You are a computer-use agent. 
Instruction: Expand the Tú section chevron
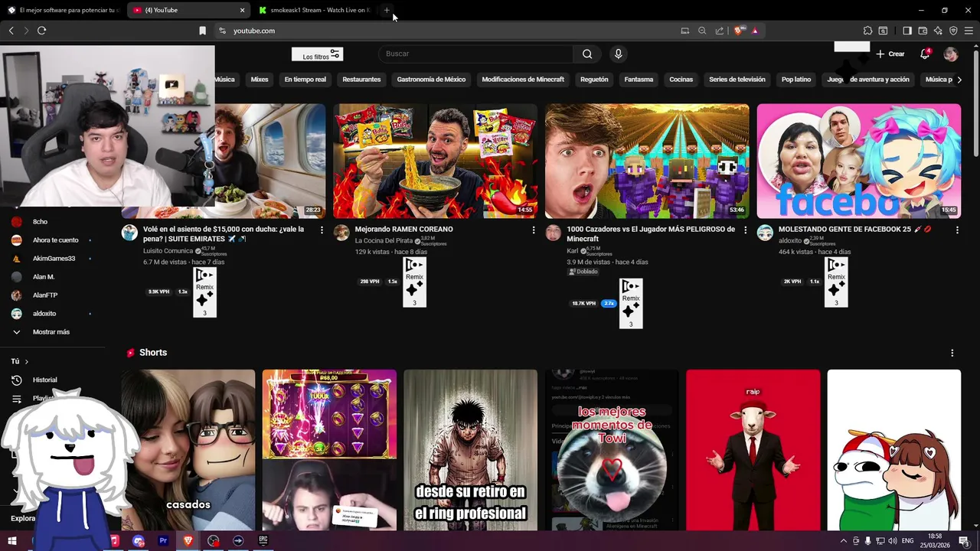pos(26,361)
